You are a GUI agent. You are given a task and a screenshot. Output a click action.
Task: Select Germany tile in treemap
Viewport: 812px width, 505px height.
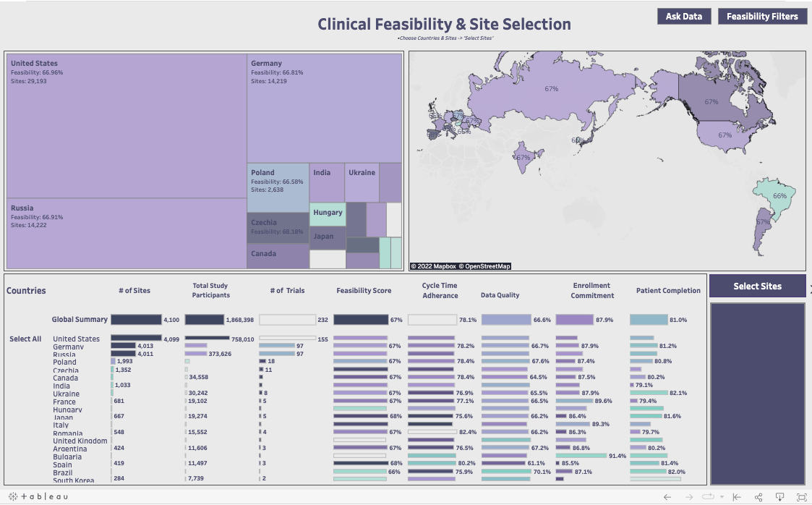(x=324, y=108)
